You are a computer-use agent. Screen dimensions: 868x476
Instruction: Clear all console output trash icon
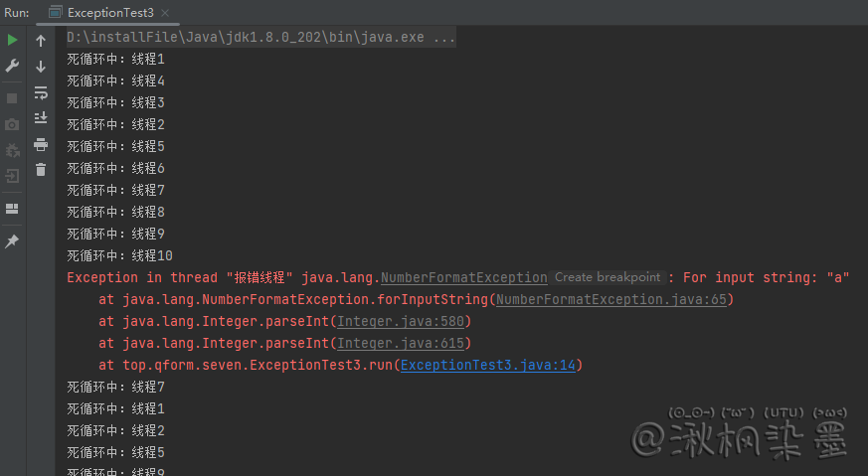pyautogui.click(x=41, y=170)
